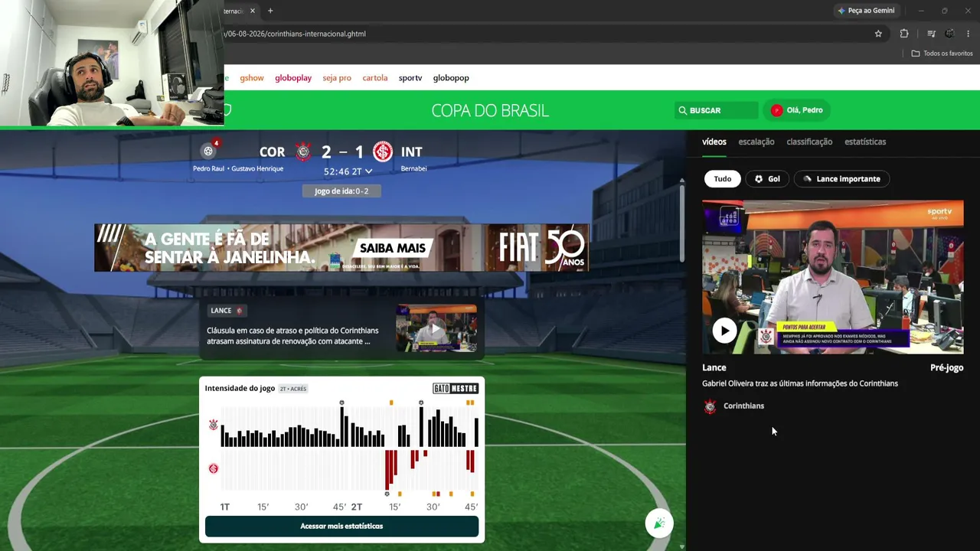
Task: Click the goals ball icon with badge 4
Action: [208, 151]
